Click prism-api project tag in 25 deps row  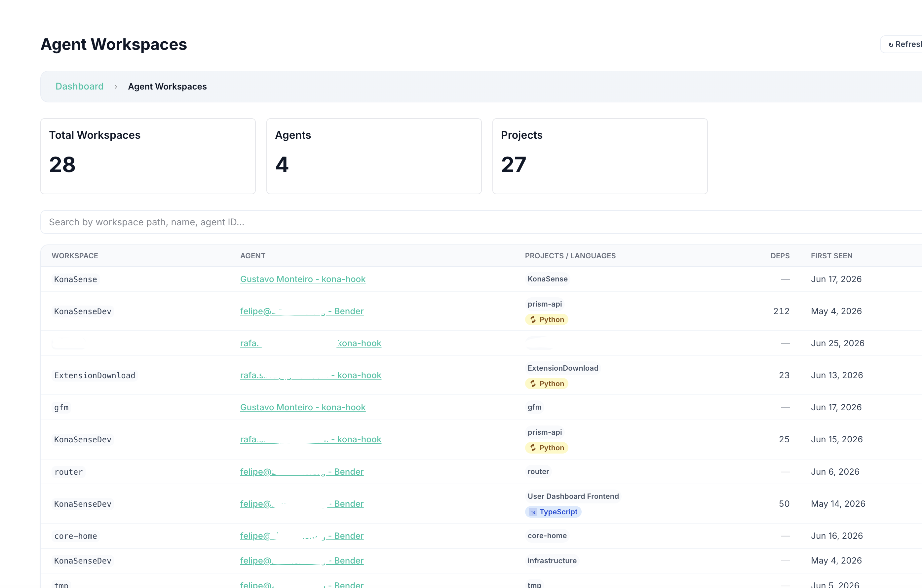point(545,432)
